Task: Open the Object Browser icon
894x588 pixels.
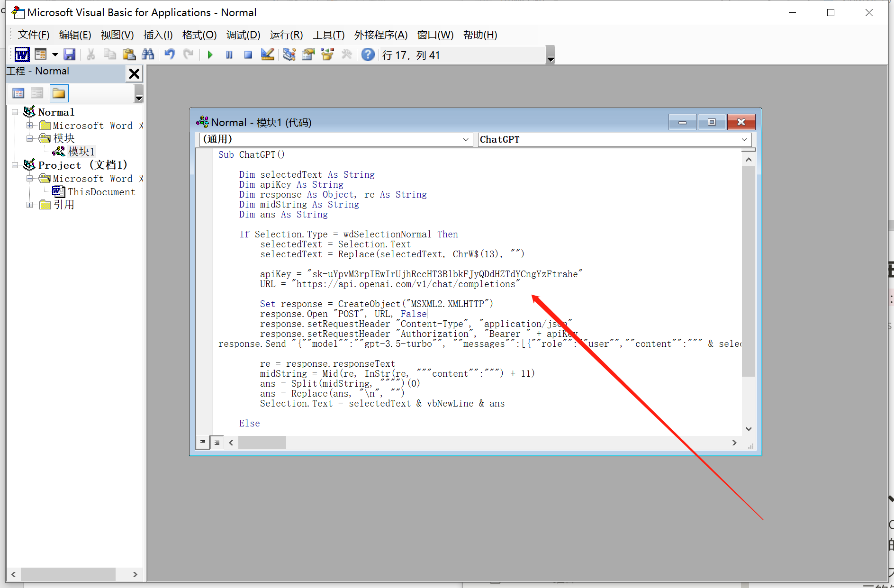Action: (x=327, y=55)
